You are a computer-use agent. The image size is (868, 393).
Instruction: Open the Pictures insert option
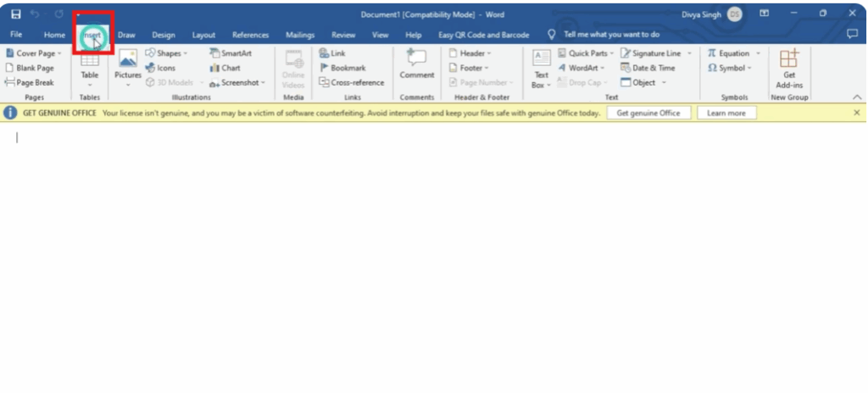coord(128,65)
